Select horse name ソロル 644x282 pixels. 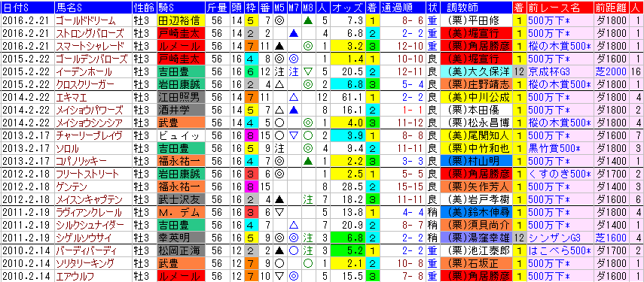[x=67, y=149]
